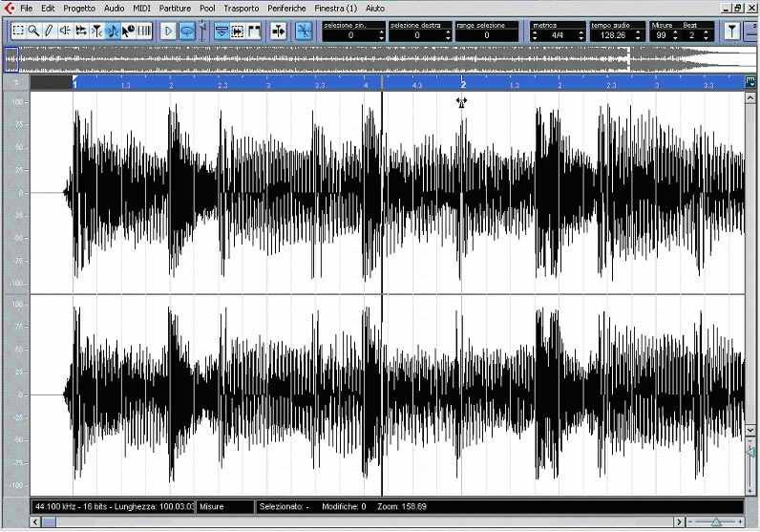The height and width of the screenshot is (532, 760).
Task: Click the metrica 4/4 time signature field
Action: [x=557, y=35]
